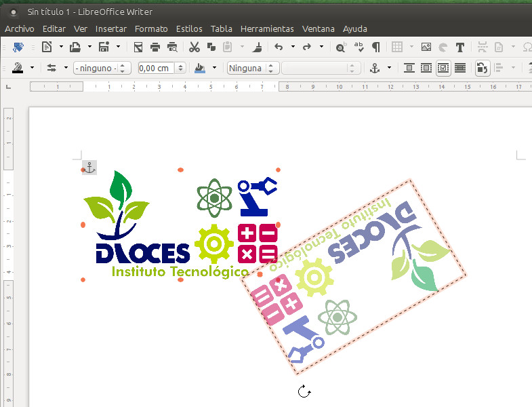Open Find and Replace
The image size is (532, 407).
pyautogui.click(x=341, y=47)
